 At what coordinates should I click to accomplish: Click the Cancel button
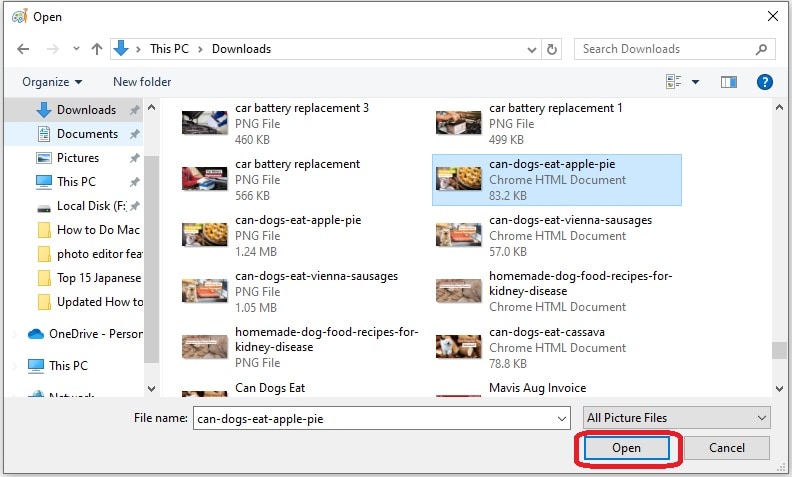click(727, 448)
